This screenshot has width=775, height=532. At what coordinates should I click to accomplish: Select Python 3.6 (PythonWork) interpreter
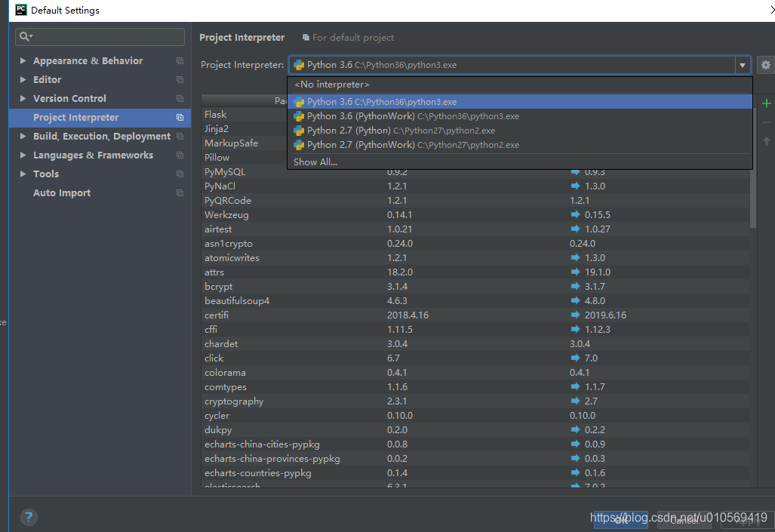click(x=520, y=116)
